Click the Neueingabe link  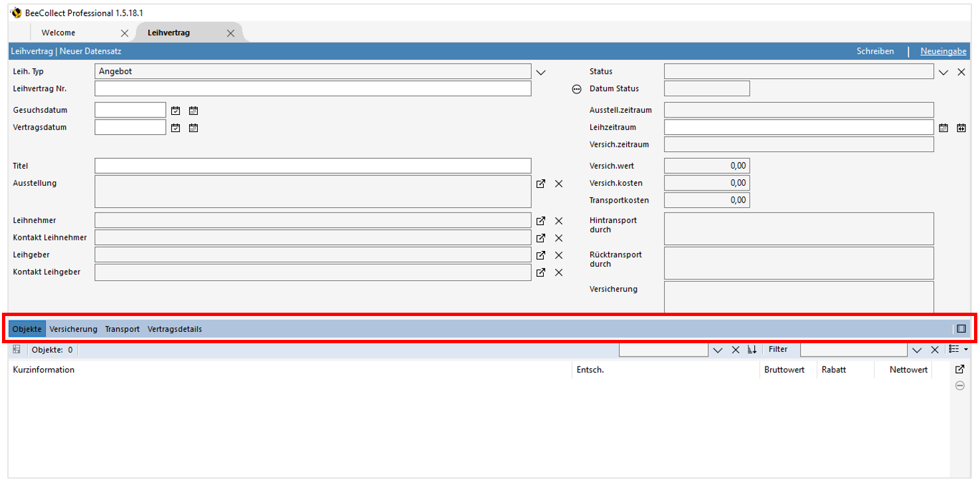click(x=943, y=50)
